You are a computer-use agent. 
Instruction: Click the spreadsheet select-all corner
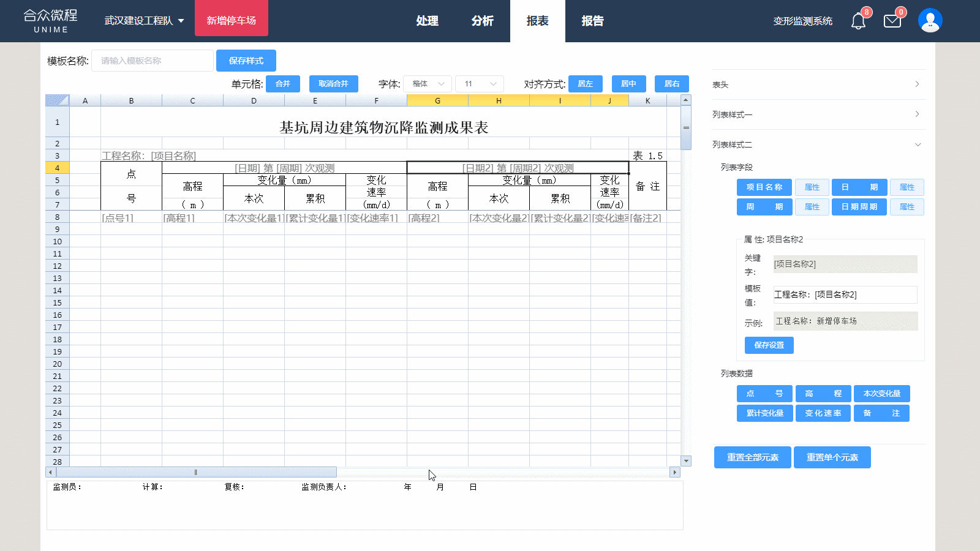(57, 100)
